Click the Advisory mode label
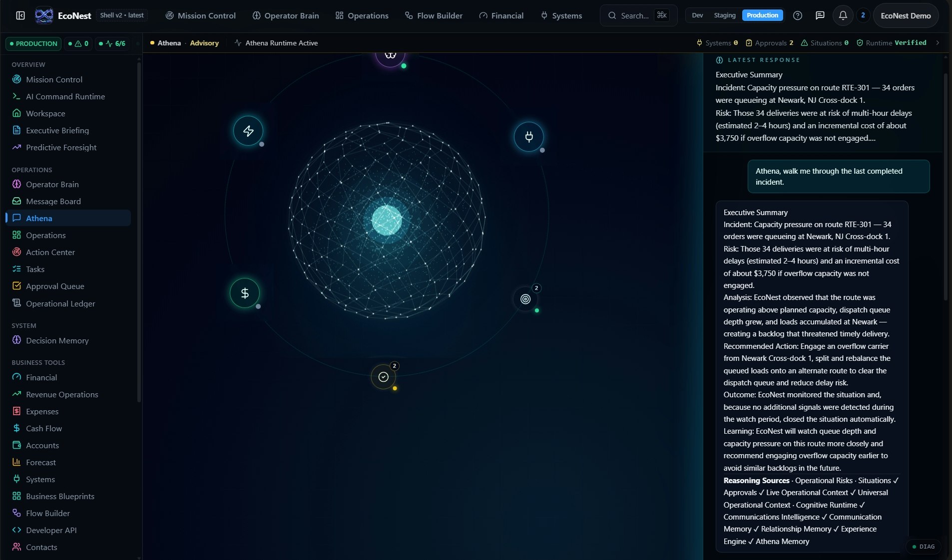Image resolution: width=952 pixels, height=560 pixels. click(204, 43)
